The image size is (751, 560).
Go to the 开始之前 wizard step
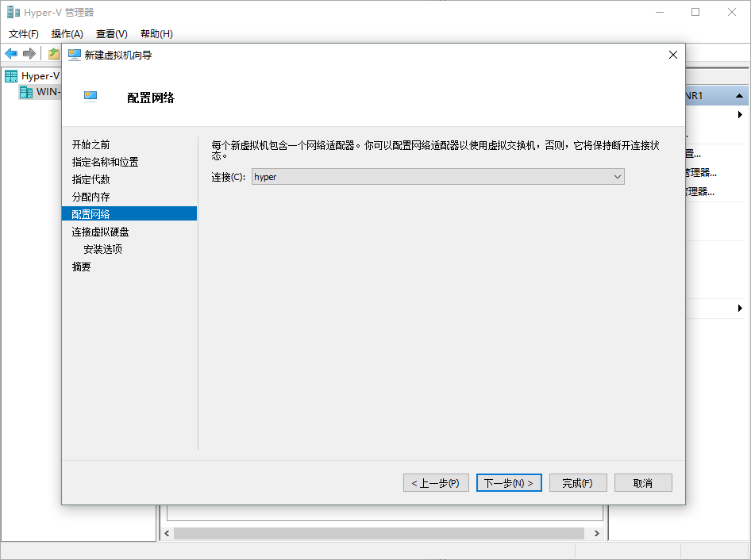coord(91,144)
